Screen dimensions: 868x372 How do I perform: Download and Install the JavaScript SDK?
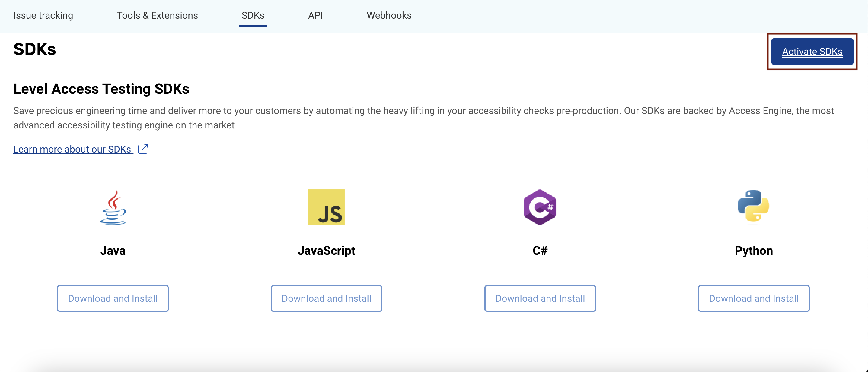coord(326,298)
